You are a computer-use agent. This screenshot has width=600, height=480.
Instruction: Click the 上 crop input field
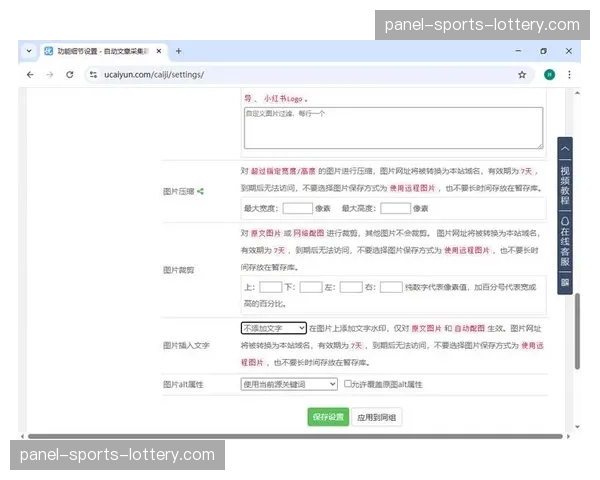[271, 287]
